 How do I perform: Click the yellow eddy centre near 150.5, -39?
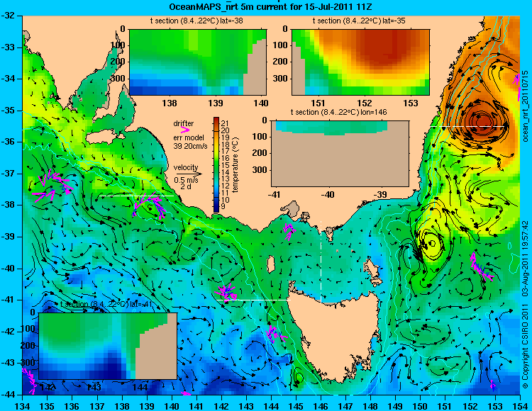(432, 243)
